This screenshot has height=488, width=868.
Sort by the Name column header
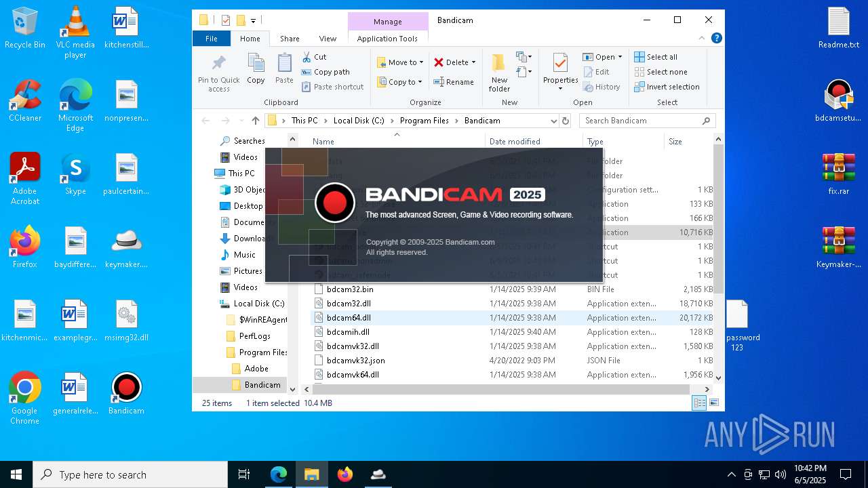[x=397, y=142]
